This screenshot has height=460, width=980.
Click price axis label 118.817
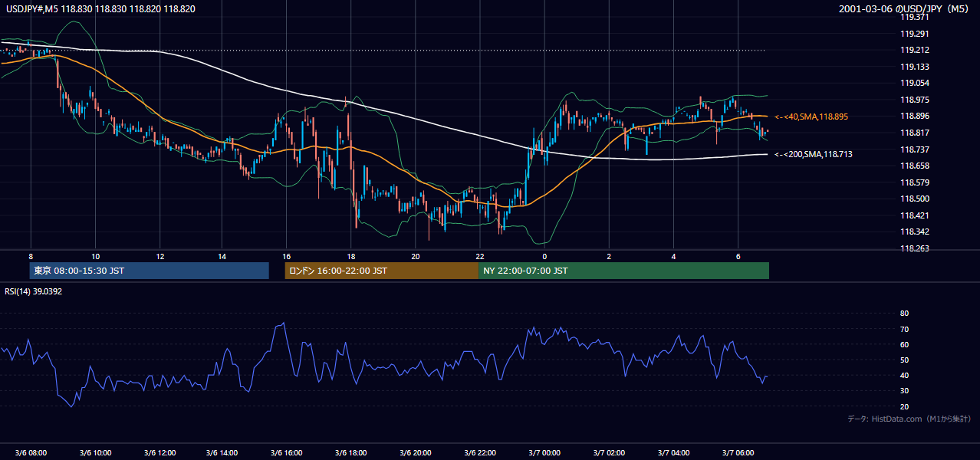915,133
